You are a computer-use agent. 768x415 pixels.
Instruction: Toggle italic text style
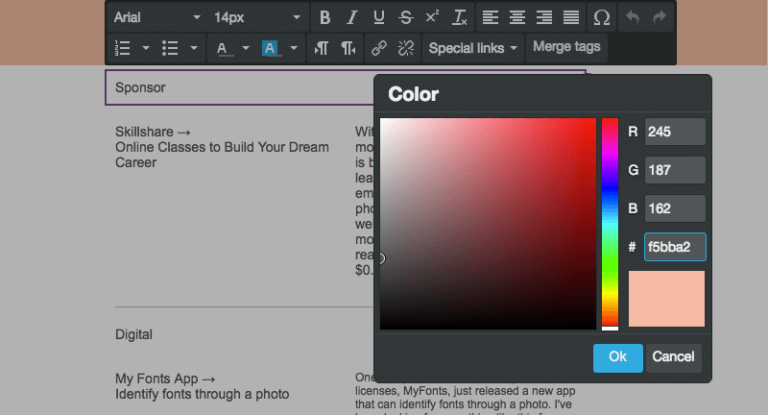point(352,18)
